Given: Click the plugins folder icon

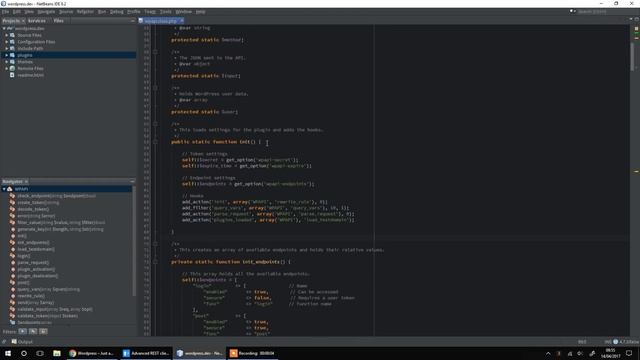Looking at the screenshot, I should point(12,55).
